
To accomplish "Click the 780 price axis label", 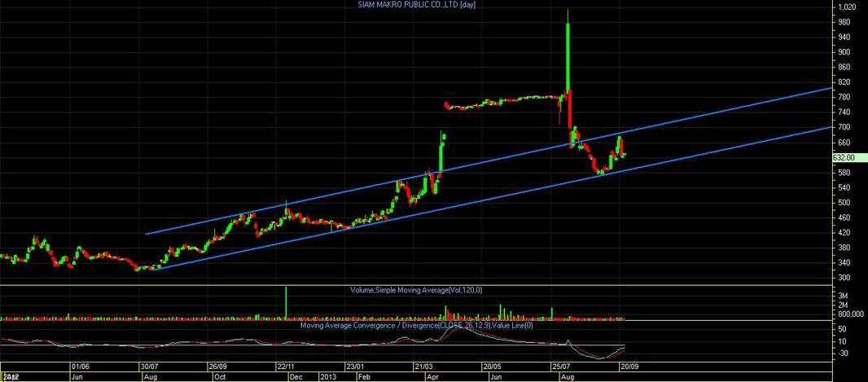I will (x=844, y=98).
